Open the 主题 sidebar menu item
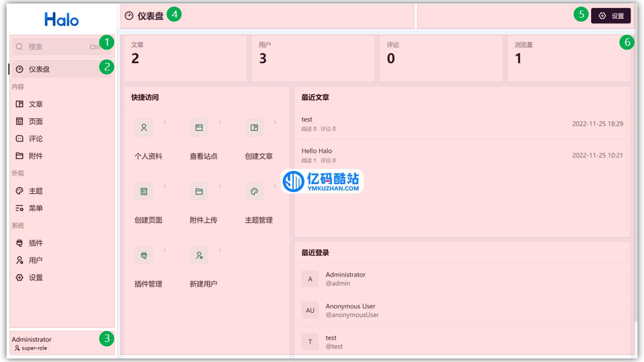Screen dimensions: 644x362 click(x=61, y=191)
